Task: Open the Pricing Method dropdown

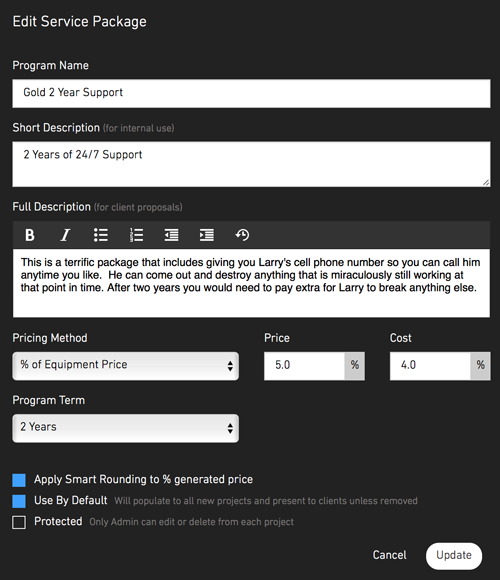Action: click(x=125, y=366)
